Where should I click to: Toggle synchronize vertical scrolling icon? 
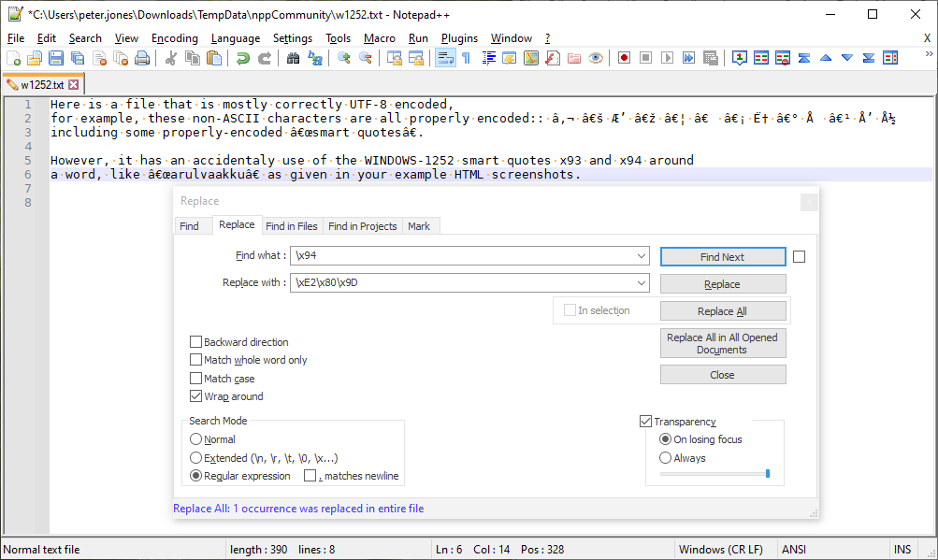[395, 58]
